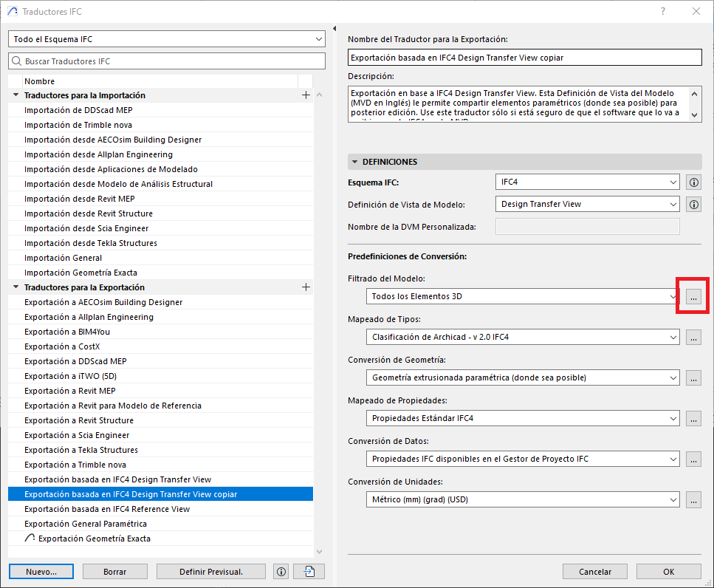Screen dimensions: 714x588
Task: Add new export translator with plus icon
Action: 306,287
